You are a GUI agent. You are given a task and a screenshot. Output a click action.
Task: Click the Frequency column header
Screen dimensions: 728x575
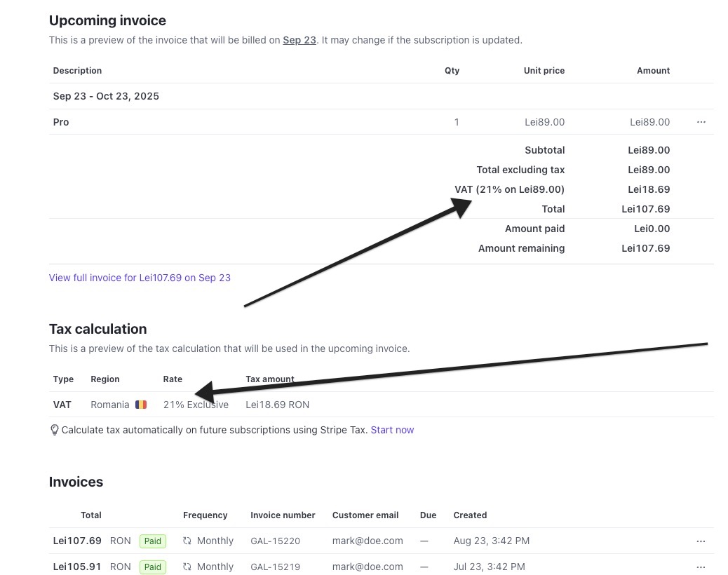(x=205, y=515)
